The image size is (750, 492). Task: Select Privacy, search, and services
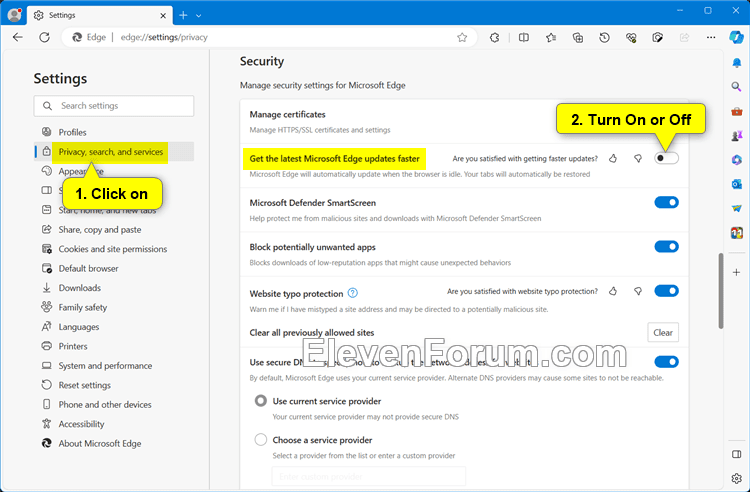click(x=114, y=152)
